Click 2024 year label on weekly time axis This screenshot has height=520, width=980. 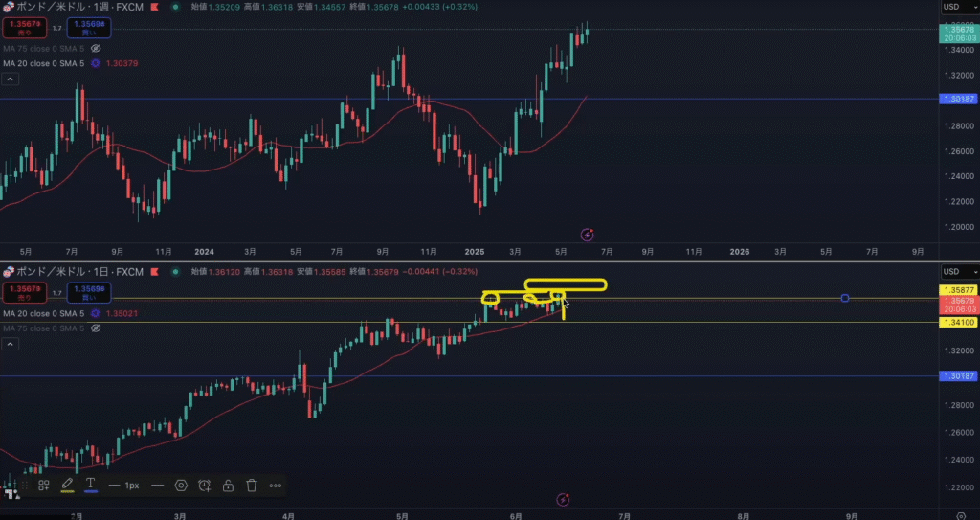tap(205, 252)
